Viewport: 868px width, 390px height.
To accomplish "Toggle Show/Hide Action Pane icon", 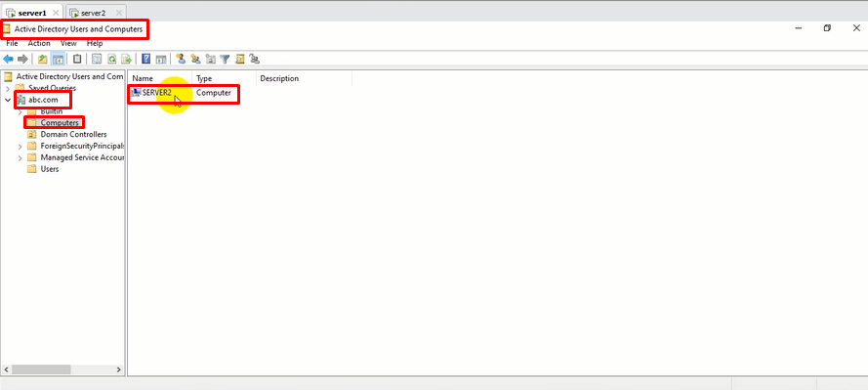I will click(x=161, y=59).
